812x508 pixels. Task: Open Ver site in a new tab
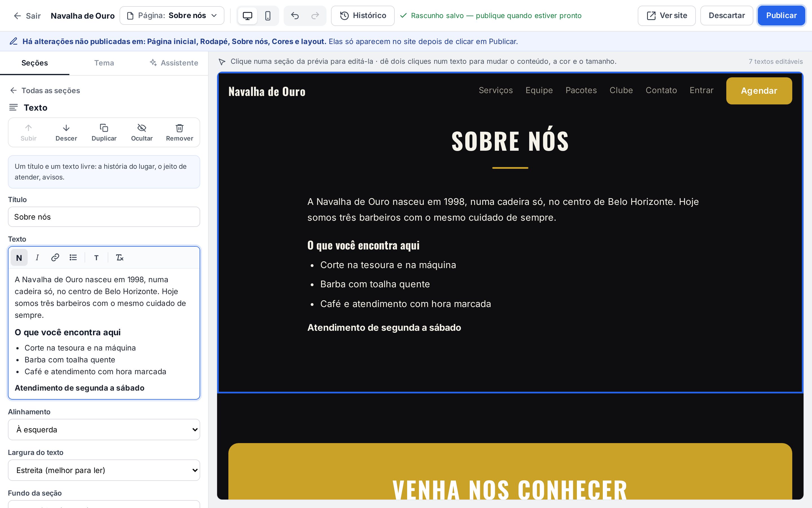[667, 16]
